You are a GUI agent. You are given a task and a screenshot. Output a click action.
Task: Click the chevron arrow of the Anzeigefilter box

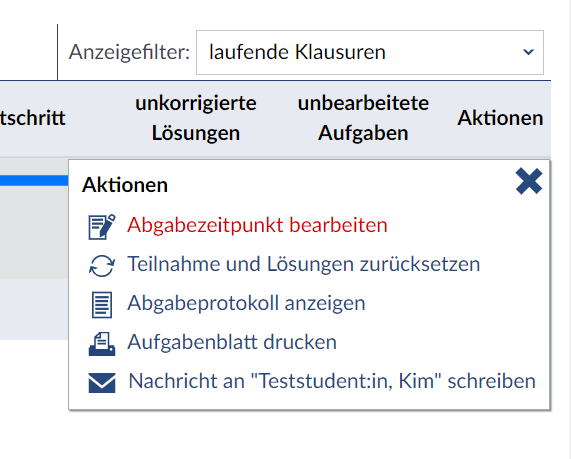coord(528,52)
